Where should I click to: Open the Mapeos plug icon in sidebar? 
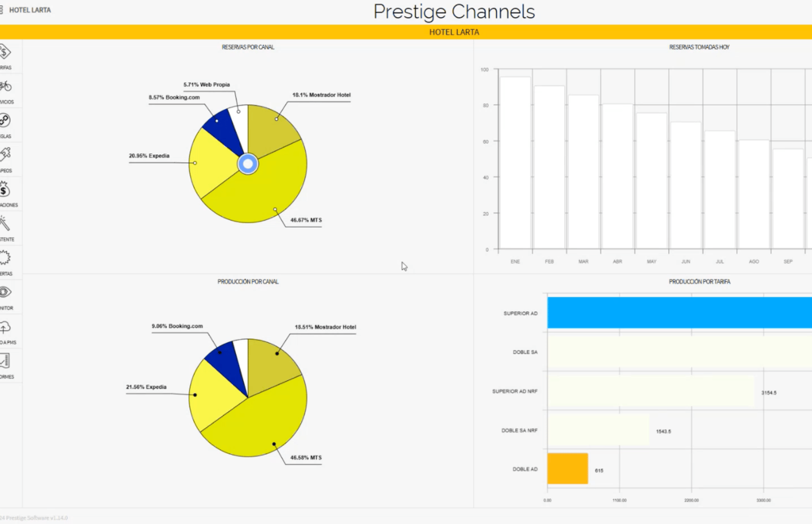5,154
